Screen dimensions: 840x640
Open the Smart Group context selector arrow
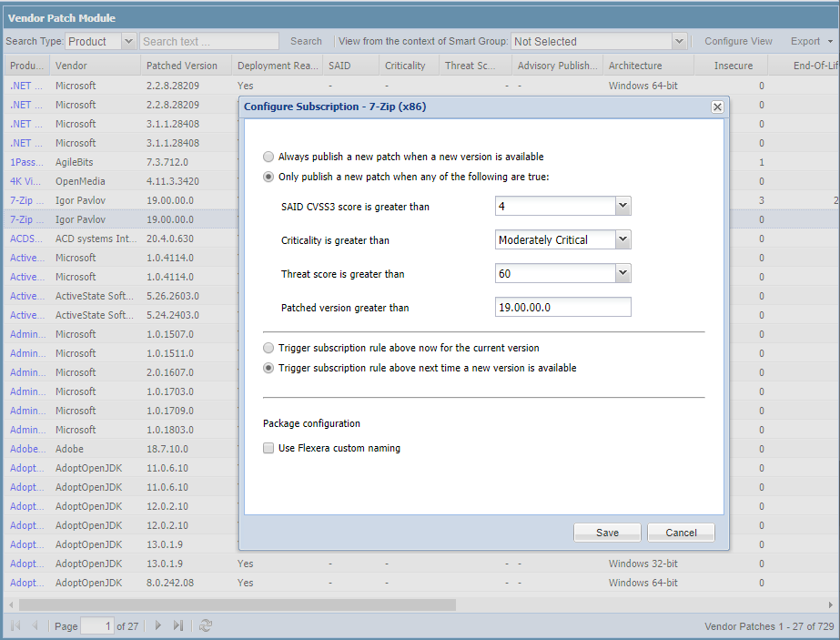point(677,40)
